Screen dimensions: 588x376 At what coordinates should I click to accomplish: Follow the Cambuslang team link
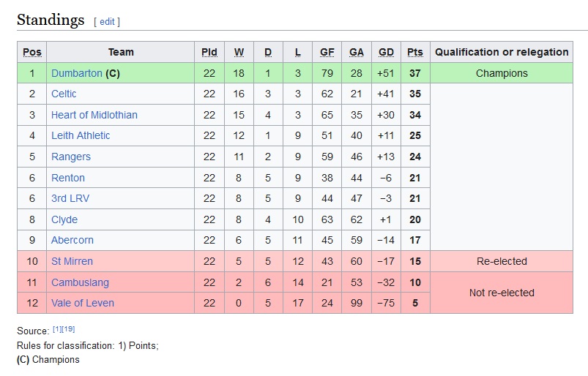(81, 282)
